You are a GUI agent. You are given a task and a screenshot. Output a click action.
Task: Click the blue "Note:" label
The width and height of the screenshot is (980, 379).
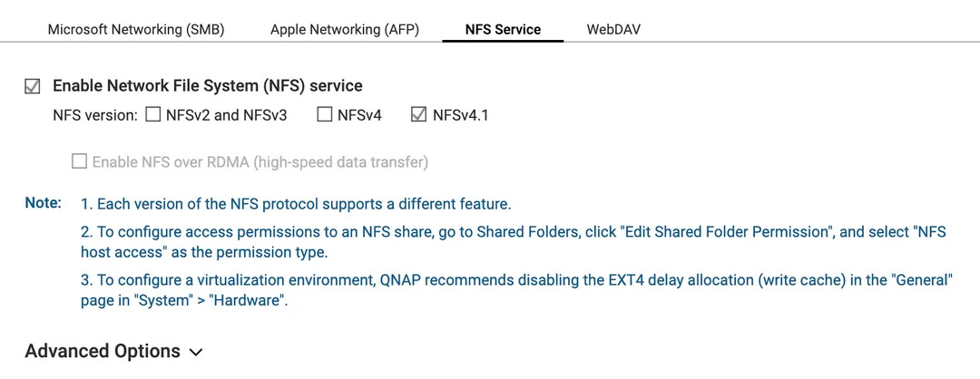pyautogui.click(x=44, y=202)
